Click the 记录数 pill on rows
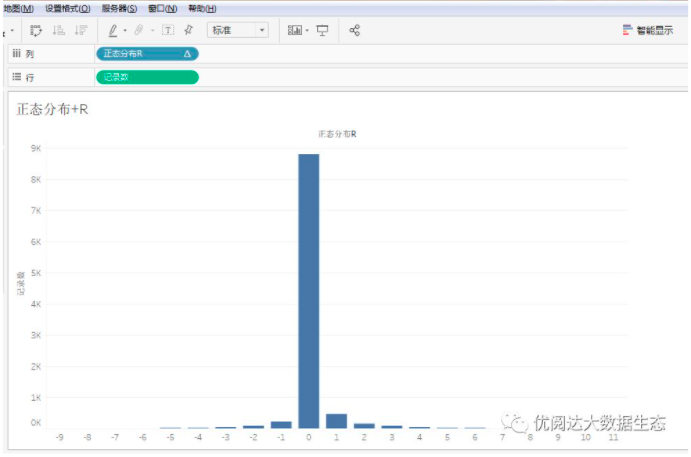The width and height of the screenshot is (691, 457). pyautogui.click(x=147, y=77)
